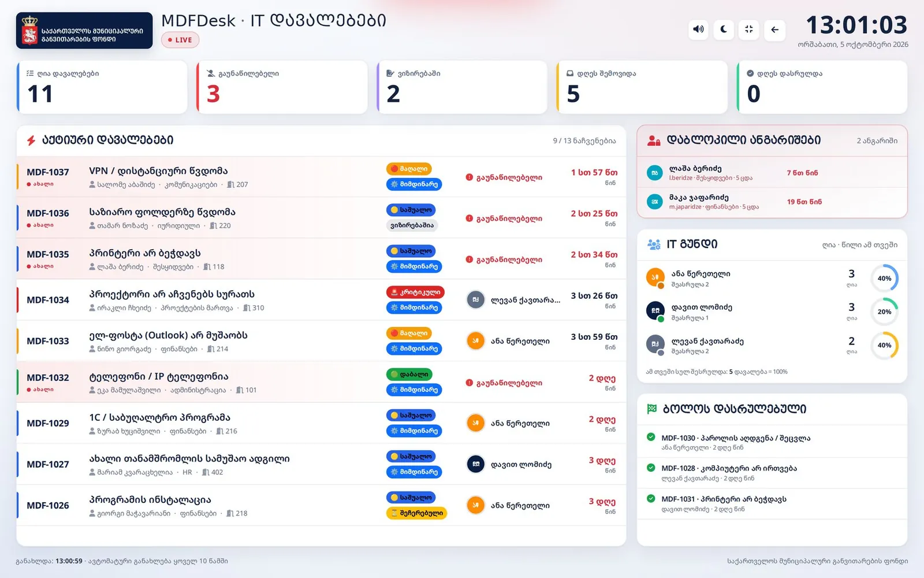Toggle dark mode moon button
Image resolution: width=924 pixels, height=578 pixels.
click(724, 29)
